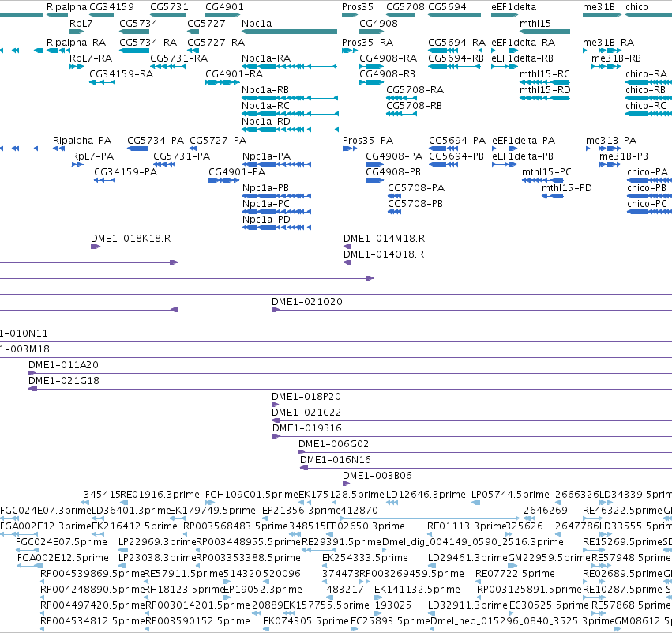
Task: Click the DME1-018K18.R BAC end label
Action: pyautogui.click(x=130, y=239)
